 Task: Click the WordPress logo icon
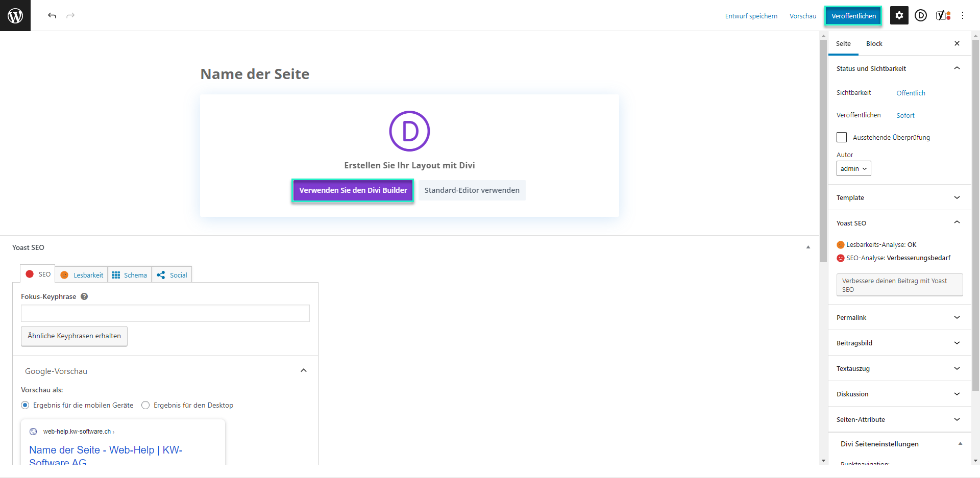[15, 15]
